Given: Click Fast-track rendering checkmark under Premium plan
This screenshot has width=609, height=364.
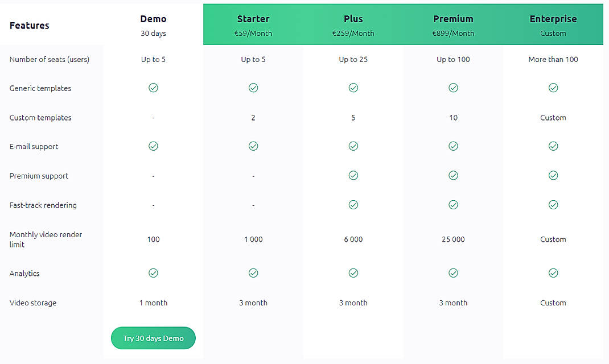Looking at the screenshot, I should click(453, 205).
